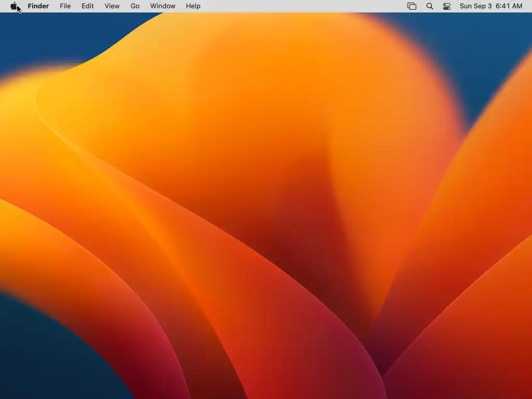Open the Help menu

click(193, 6)
